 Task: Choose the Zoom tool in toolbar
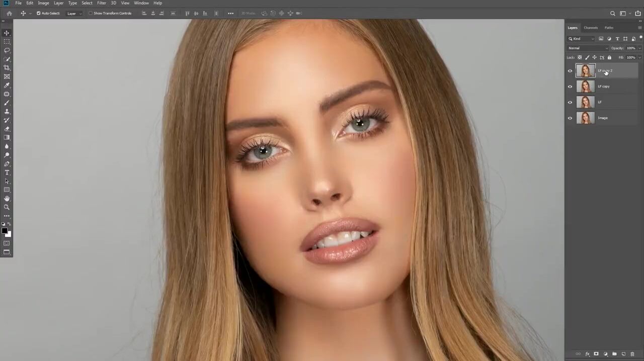[7, 207]
